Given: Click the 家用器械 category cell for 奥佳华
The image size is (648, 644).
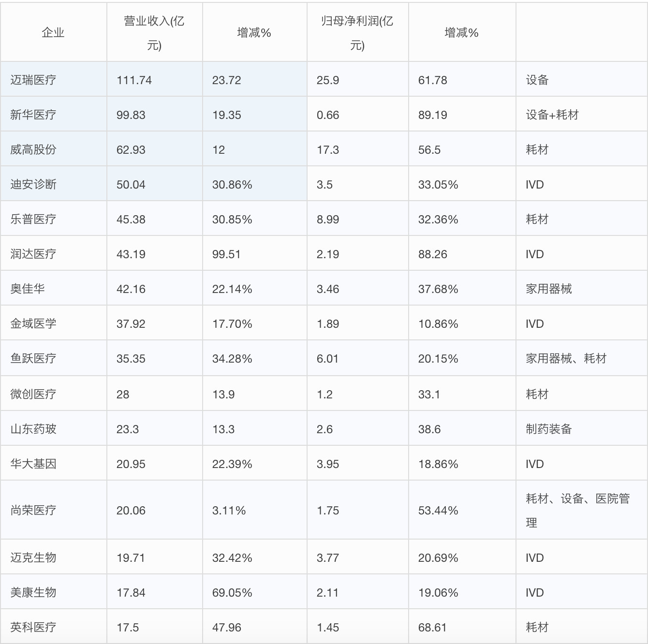Looking at the screenshot, I should (582, 288).
